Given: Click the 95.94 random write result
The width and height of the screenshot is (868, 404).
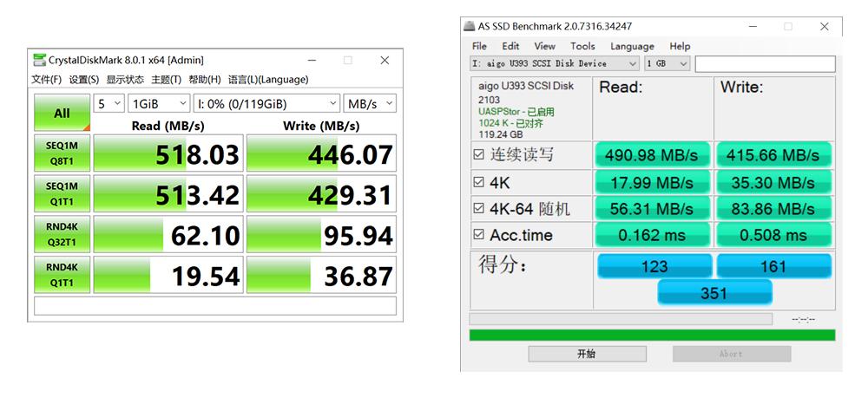Looking at the screenshot, I should (322, 234).
